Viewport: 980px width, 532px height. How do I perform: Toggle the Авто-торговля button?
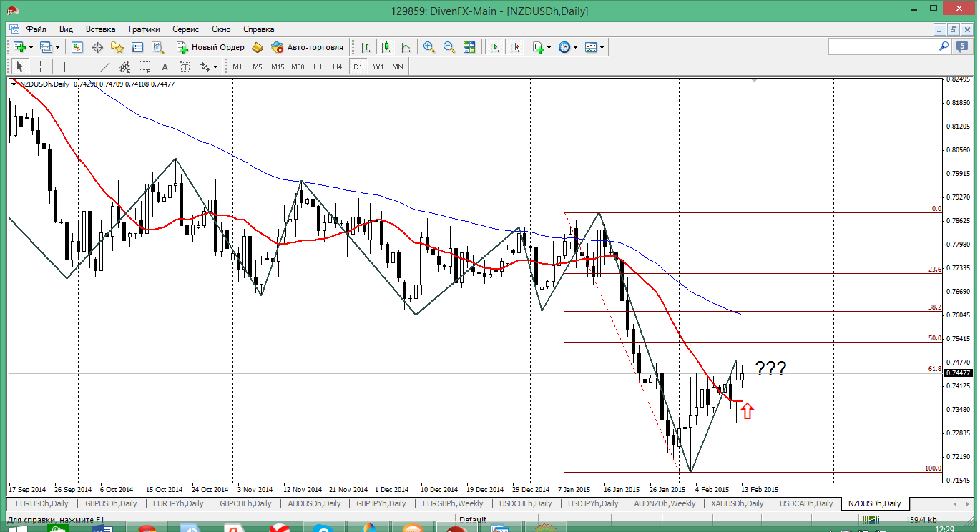tap(307, 47)
